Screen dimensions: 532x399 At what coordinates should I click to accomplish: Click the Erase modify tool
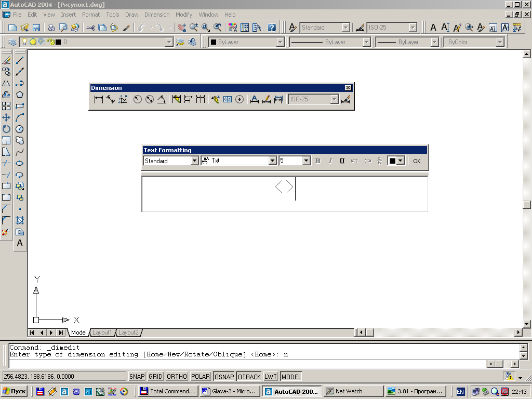click(6, 60)
